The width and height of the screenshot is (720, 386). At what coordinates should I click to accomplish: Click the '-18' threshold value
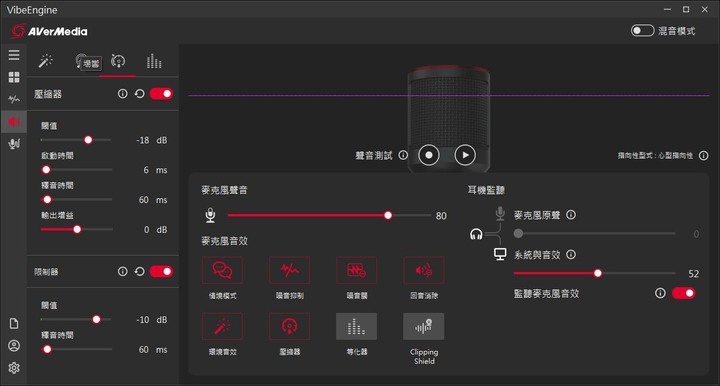tap(143, 140)
